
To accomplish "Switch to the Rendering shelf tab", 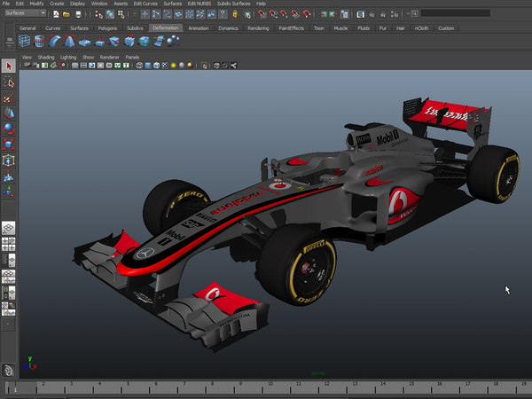I will pyautogui.click(x=258, y=28).
